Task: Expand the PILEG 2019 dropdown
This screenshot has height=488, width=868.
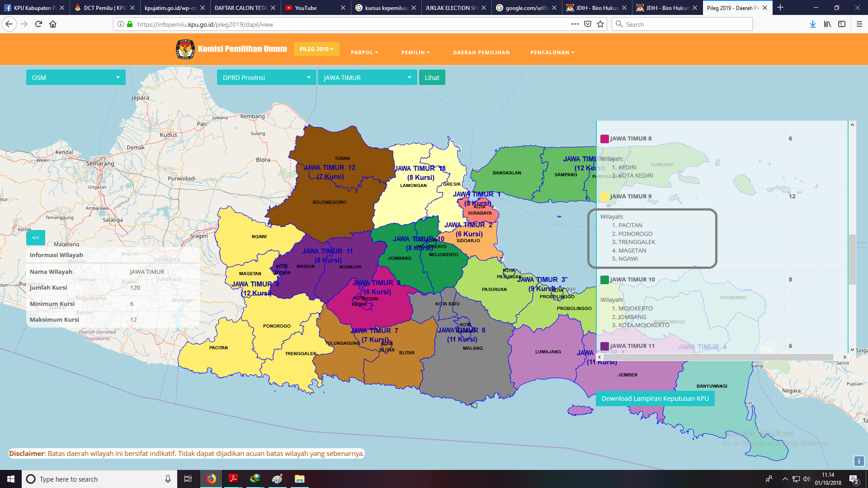Action: coord(316,49)
